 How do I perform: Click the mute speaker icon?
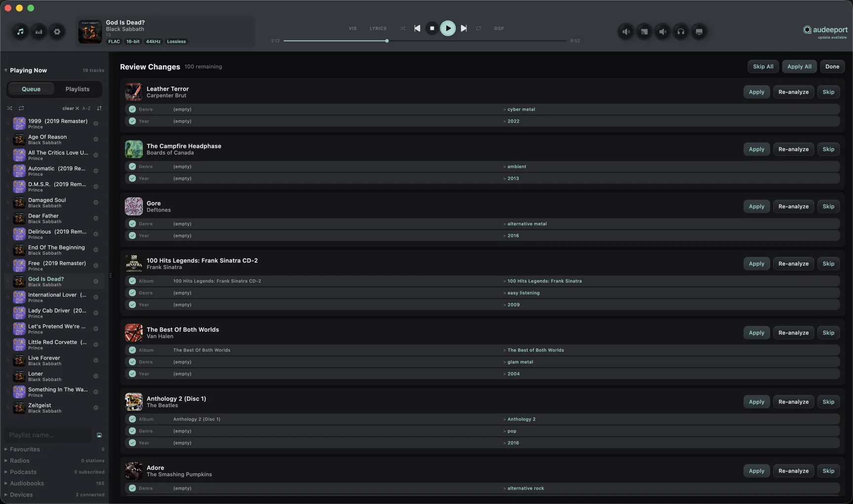[x=662, y=32]
